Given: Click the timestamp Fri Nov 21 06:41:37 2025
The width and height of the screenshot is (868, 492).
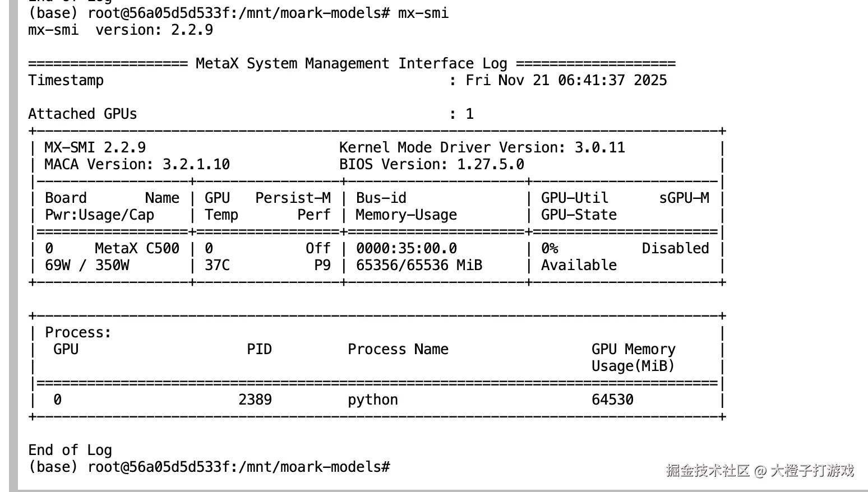Looking at the screenshot, I should [x=566, y=80].
